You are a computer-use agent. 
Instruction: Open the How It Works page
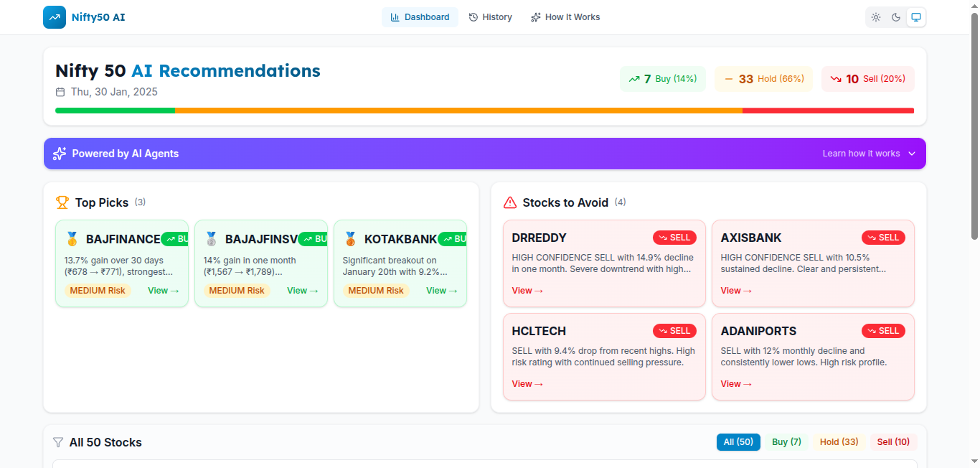(565, 17)
